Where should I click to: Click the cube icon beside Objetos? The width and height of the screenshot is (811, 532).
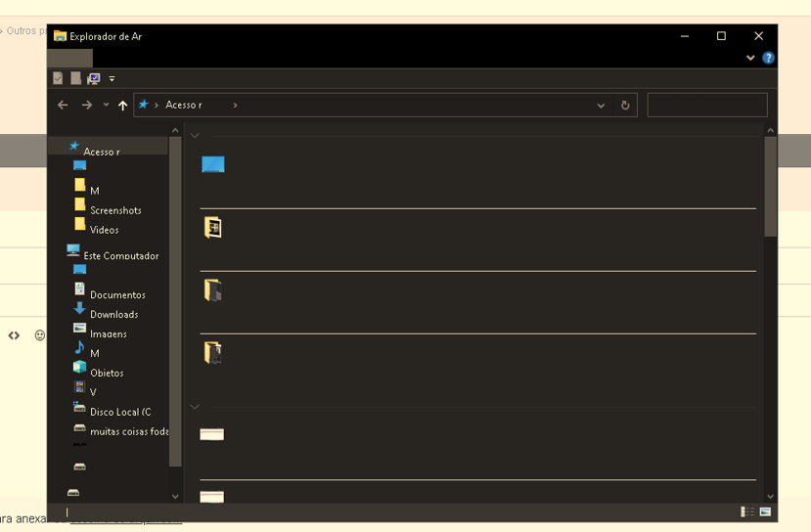tap(79, 367)
